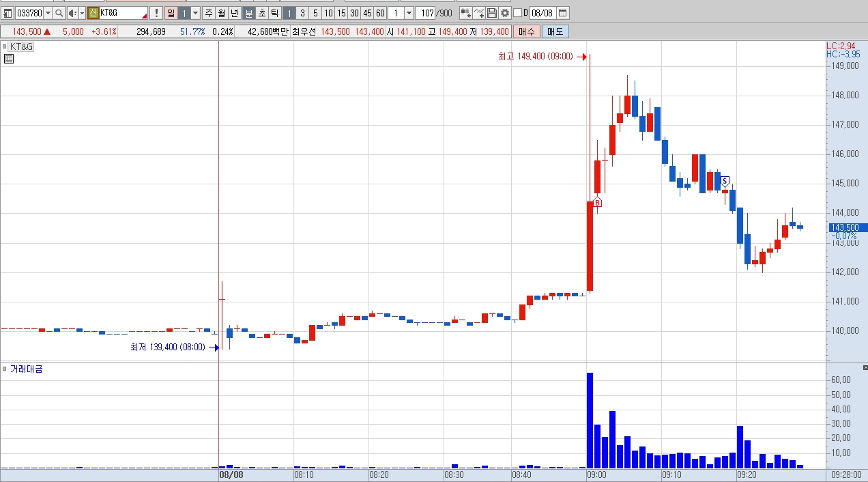
Task: Click the 08/08 date input field
Action: point(542,13)
